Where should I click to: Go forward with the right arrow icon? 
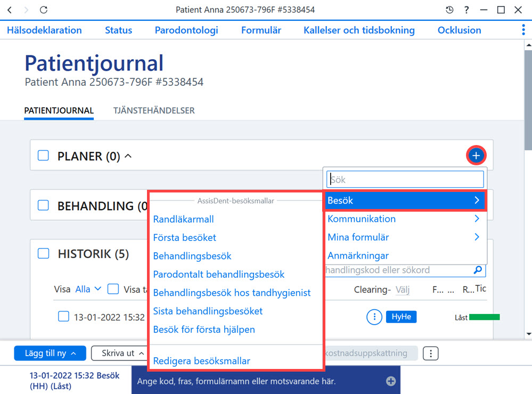26,10
